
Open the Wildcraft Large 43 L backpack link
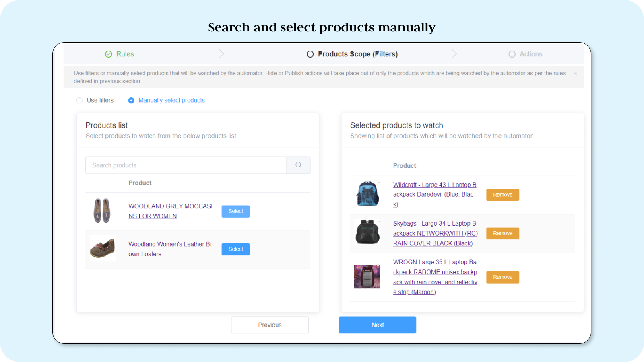point(434,194)
